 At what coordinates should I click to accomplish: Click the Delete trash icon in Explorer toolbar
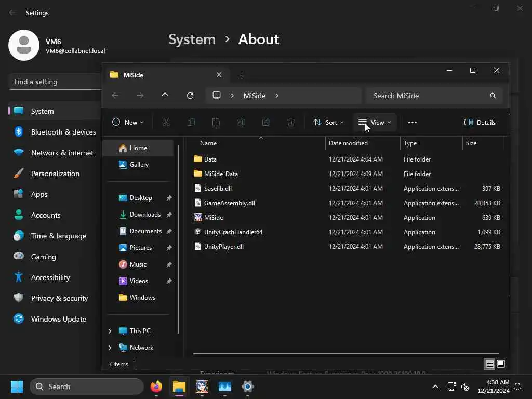291,123
